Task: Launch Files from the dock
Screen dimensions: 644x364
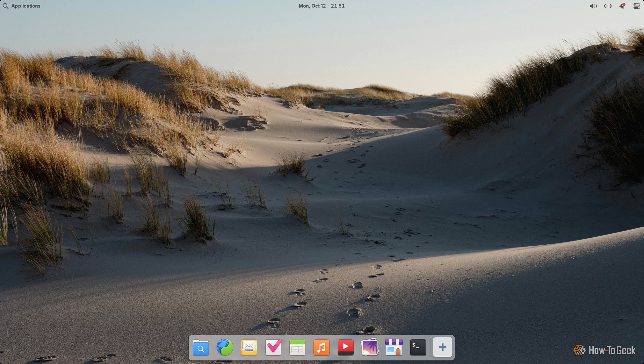Action: [201, 347]
